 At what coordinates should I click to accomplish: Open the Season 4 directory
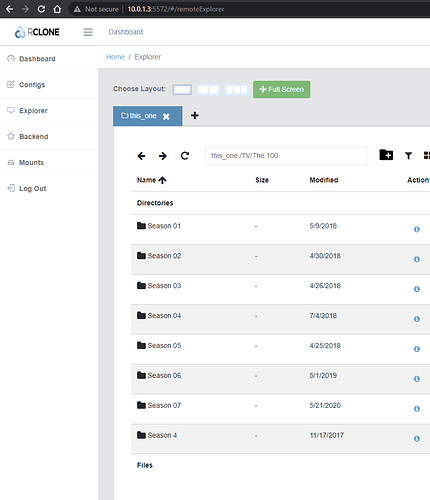(162, 435)
